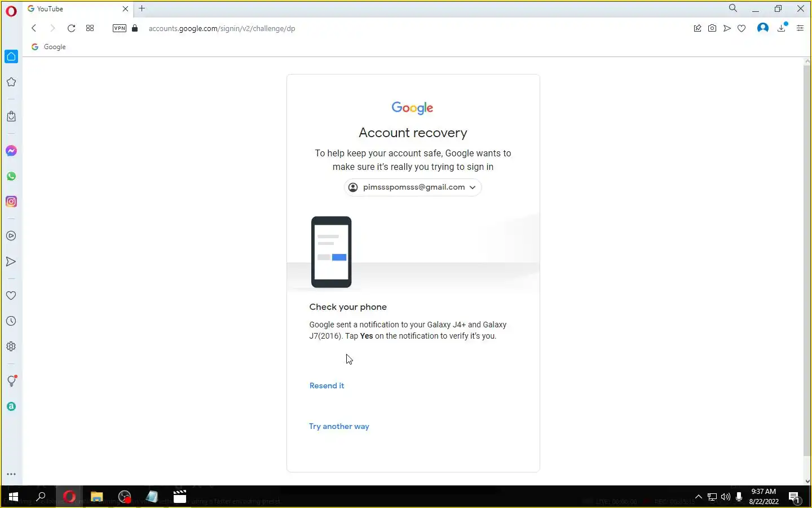
Task: Click the Resend it link
Action: point(326,386)
